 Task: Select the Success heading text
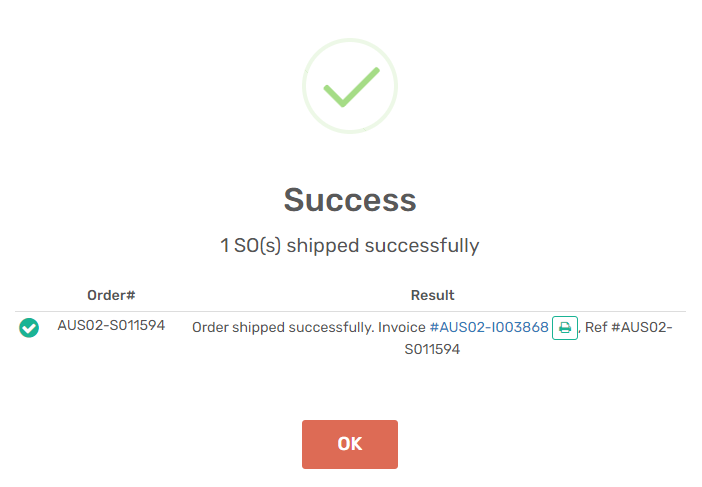(350, 200)
